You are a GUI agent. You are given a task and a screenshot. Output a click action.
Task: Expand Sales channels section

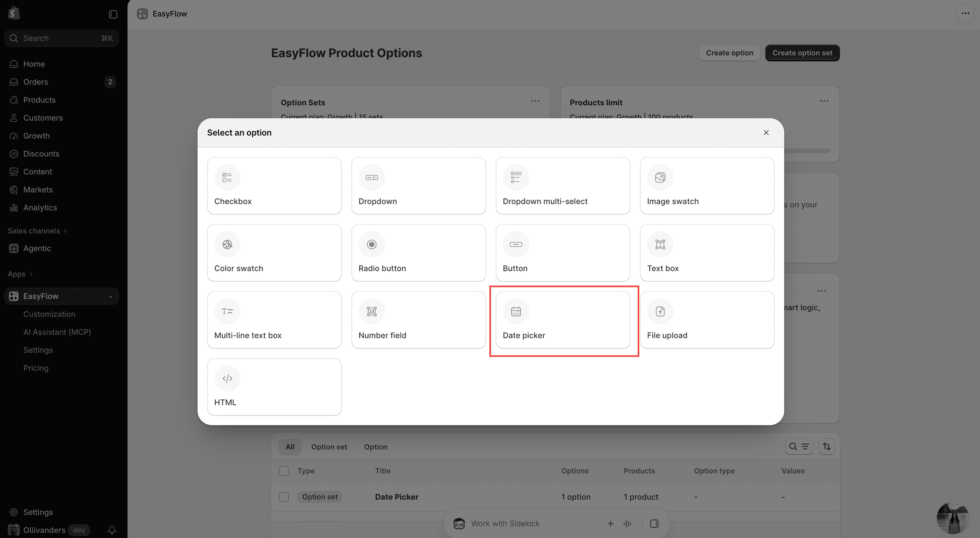click(x=38, y=231)
